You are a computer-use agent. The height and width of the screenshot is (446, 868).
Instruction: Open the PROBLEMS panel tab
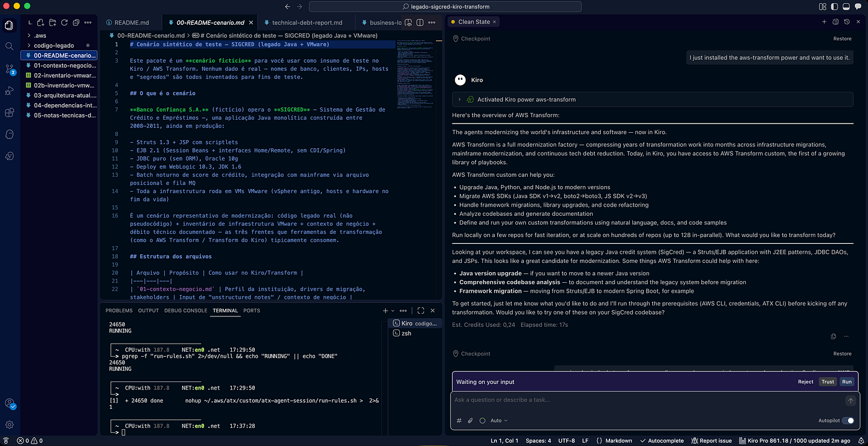pos(119,310)
